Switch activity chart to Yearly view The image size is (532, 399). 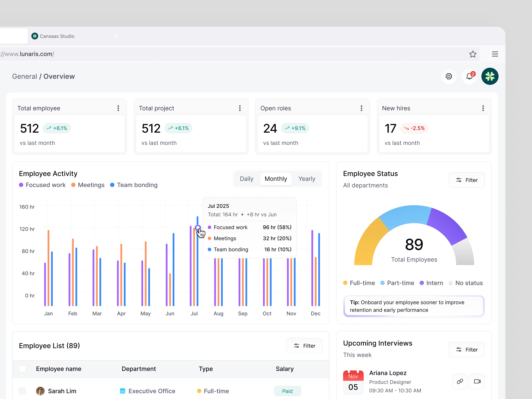point(307,179)
